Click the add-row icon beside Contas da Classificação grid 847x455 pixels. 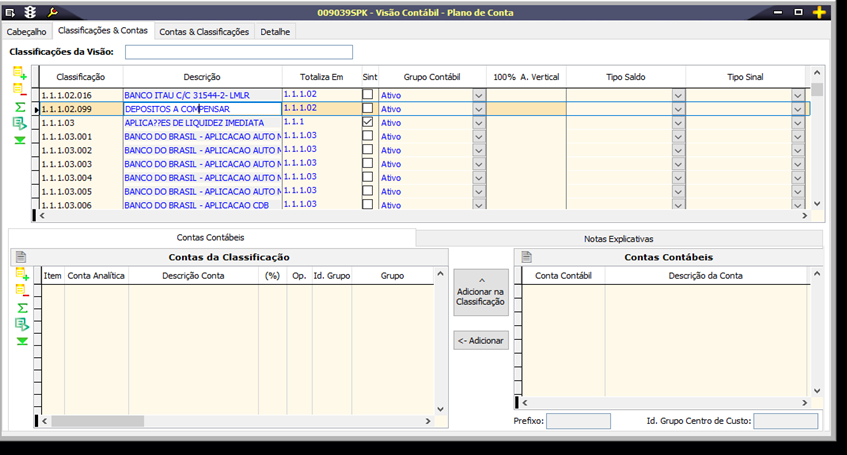pos(21,274)
